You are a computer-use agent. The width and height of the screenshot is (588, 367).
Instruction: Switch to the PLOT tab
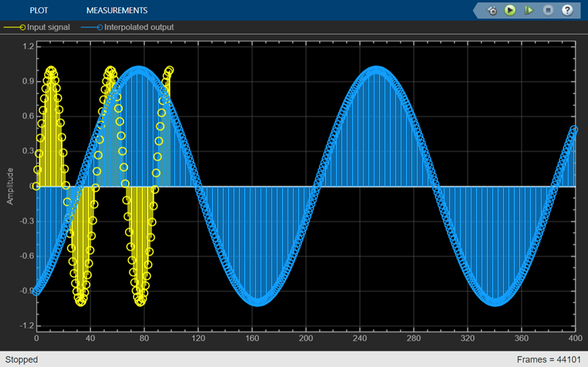click(39, 10)
